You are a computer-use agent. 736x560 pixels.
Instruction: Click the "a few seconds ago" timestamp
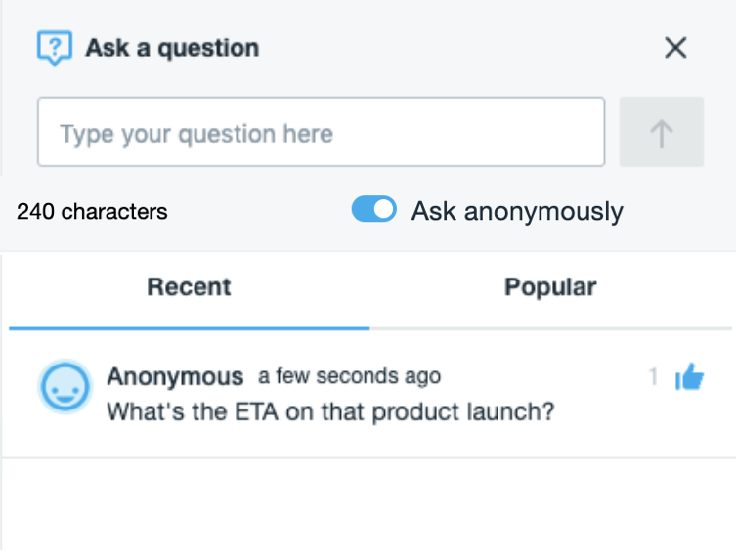(x=349, y=376)
